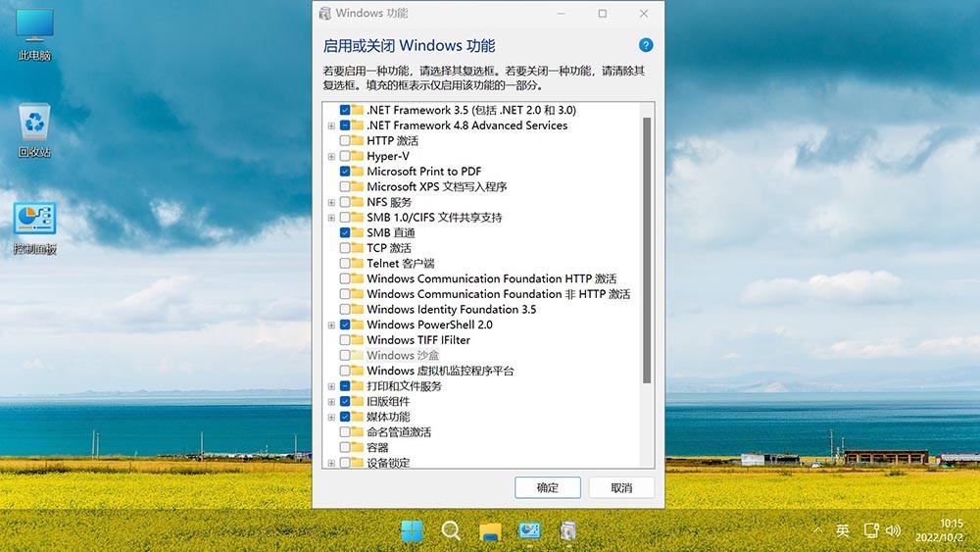Image resolution: width=980 pixels, height=552 pixels.
Task: Expand the NFS 服务 node
Action: [331, 202]
